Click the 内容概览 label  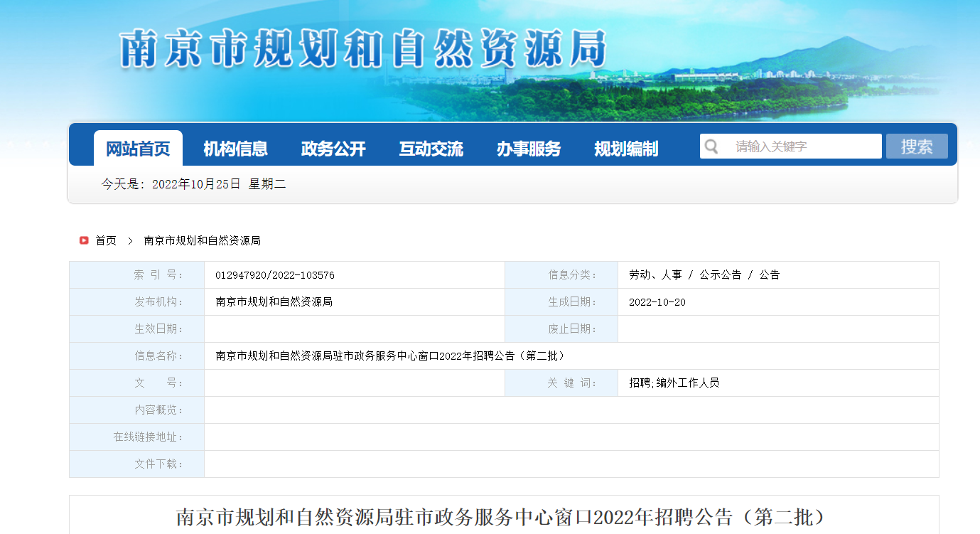coord(158,410)
